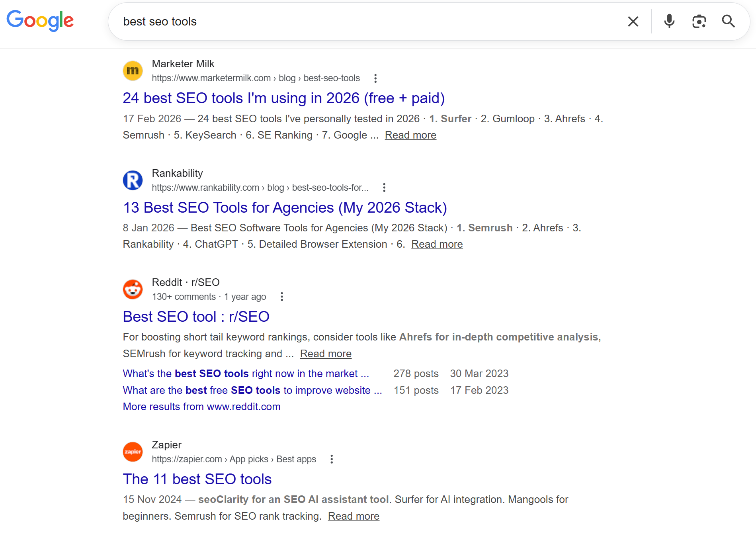Click the search magnifier icon
Viewport: 756px width, 534px height.
(729, 22)
